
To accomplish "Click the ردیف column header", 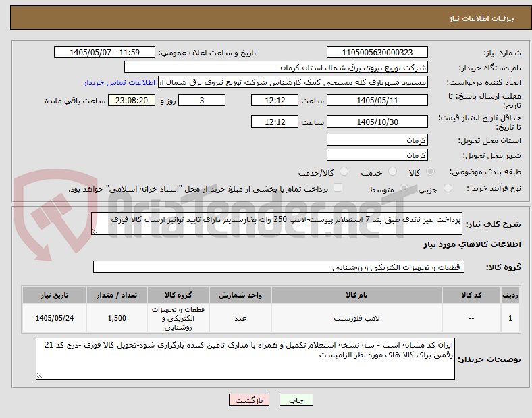I will point(510,295).
